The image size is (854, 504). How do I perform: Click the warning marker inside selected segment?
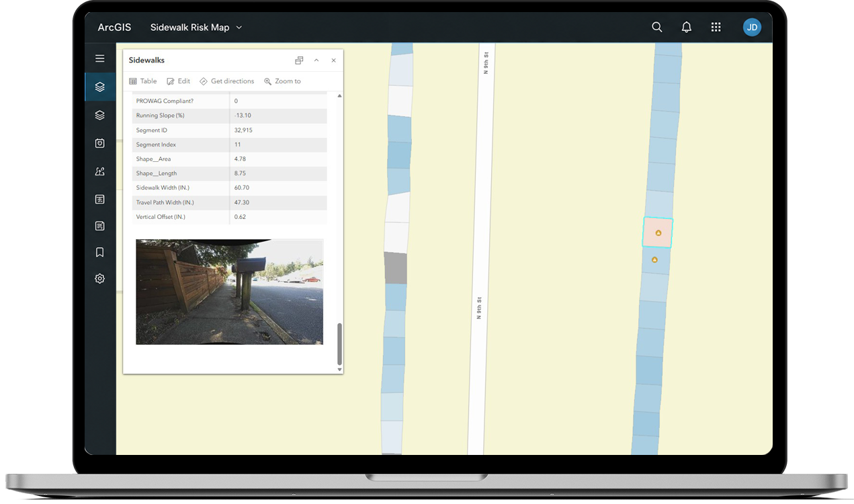[x=658, y=233]
